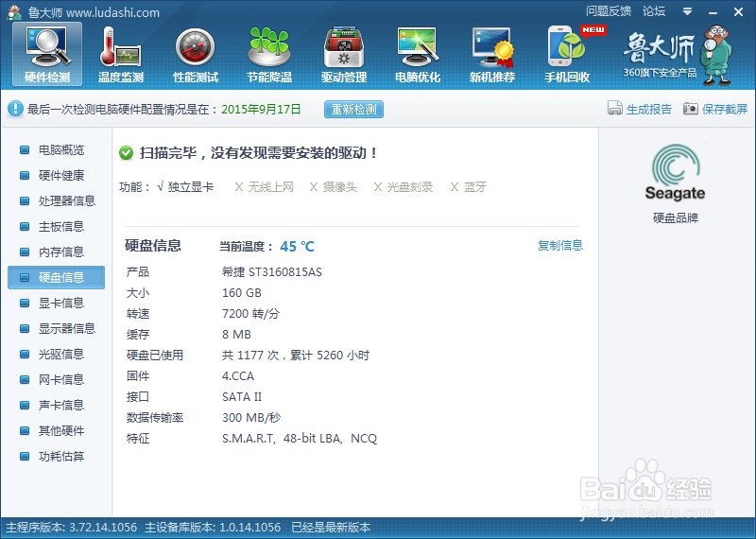Open the 论坛 forum link
756x539 pixels.
(654, 11)
